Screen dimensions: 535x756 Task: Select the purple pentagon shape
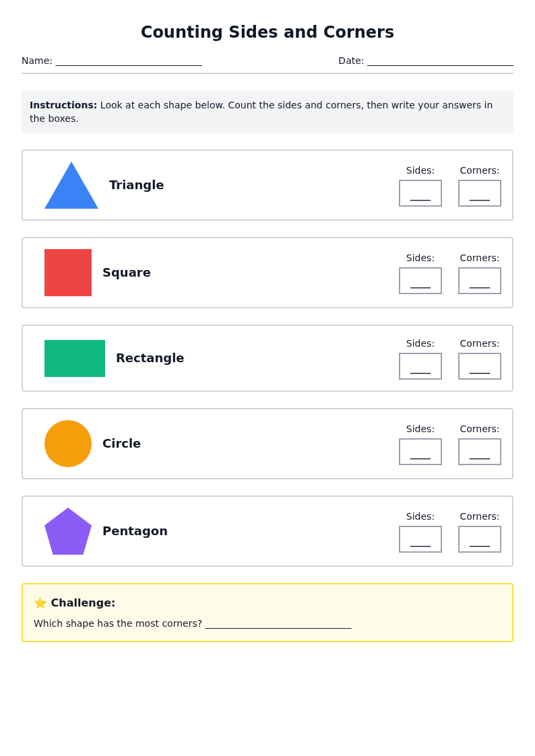[68, 531]
